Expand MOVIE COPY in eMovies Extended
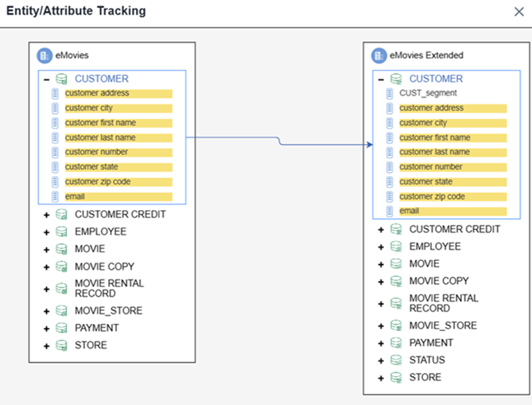The height and width of the screenshot is (405, 532). click(381, 282)
